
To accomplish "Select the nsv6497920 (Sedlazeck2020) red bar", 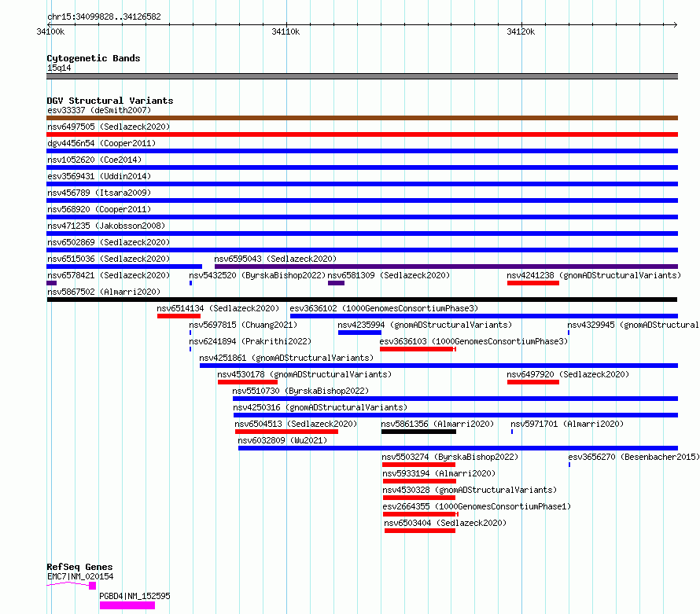I will pos(533,382).
